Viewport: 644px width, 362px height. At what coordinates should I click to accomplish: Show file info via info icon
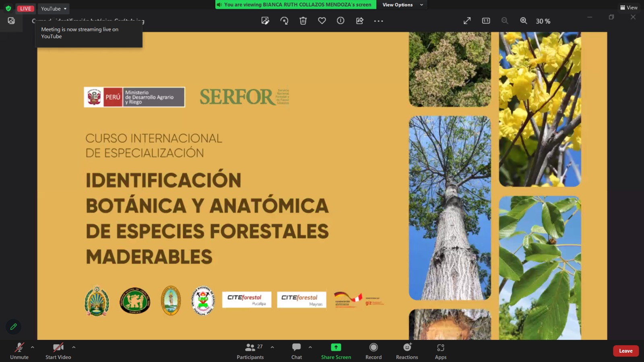341,21
